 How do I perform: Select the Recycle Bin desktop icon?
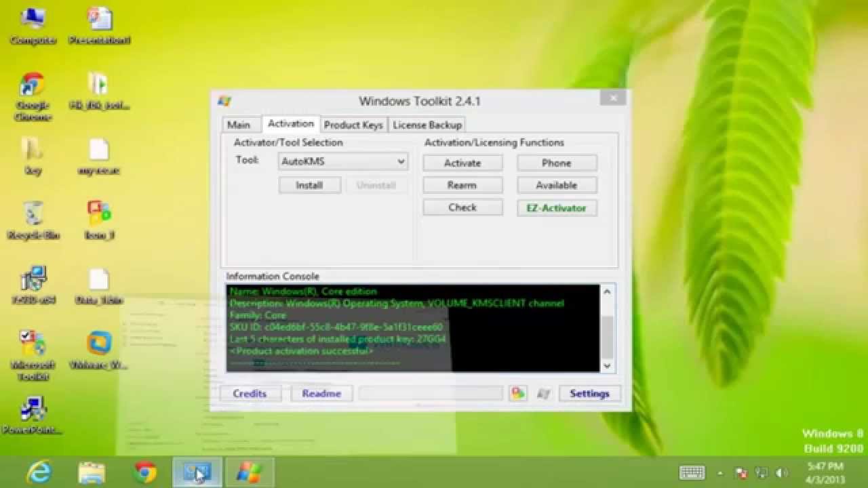(x=33, y=220)
